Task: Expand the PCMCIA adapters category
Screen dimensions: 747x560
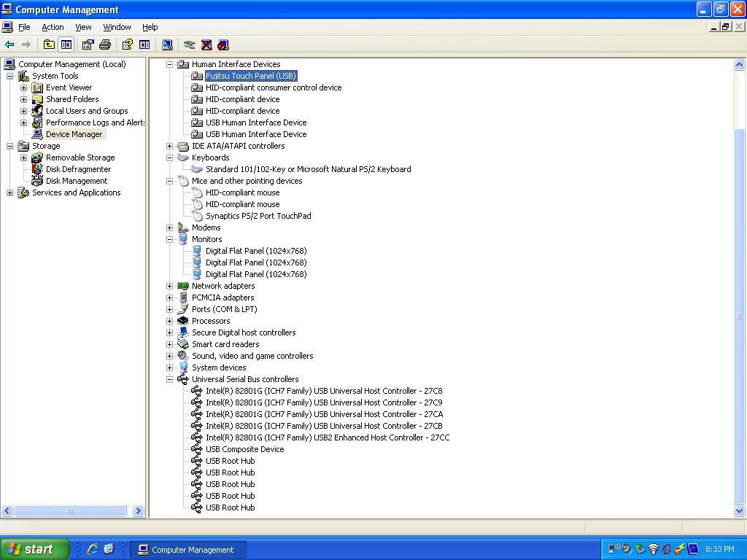Action: (x=169, y=297)
